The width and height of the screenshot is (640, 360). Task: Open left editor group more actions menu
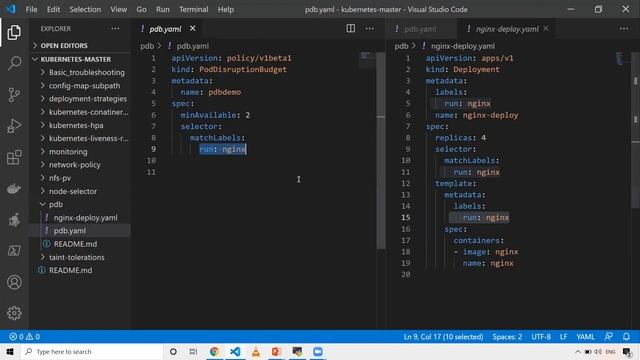coord(369,28)
